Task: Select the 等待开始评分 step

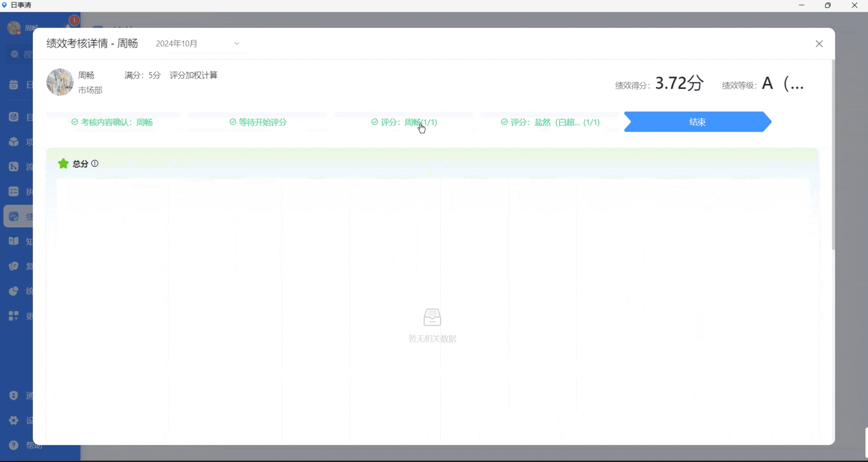Action: (258, 122)
